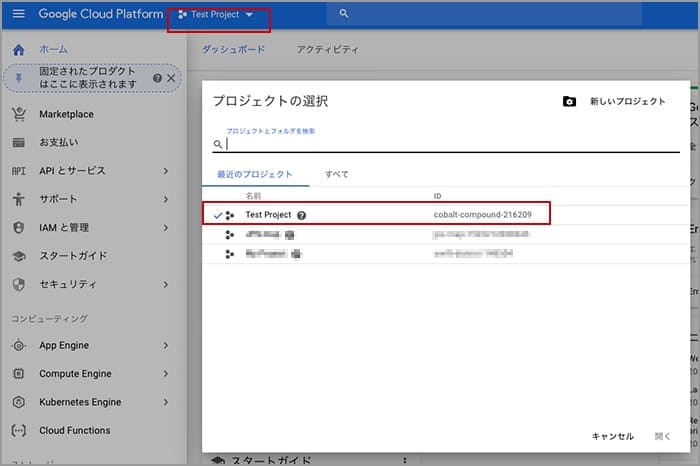Dismiss the pinned products hint
Viewport: 700px width, 466px height.
point(171,78)
